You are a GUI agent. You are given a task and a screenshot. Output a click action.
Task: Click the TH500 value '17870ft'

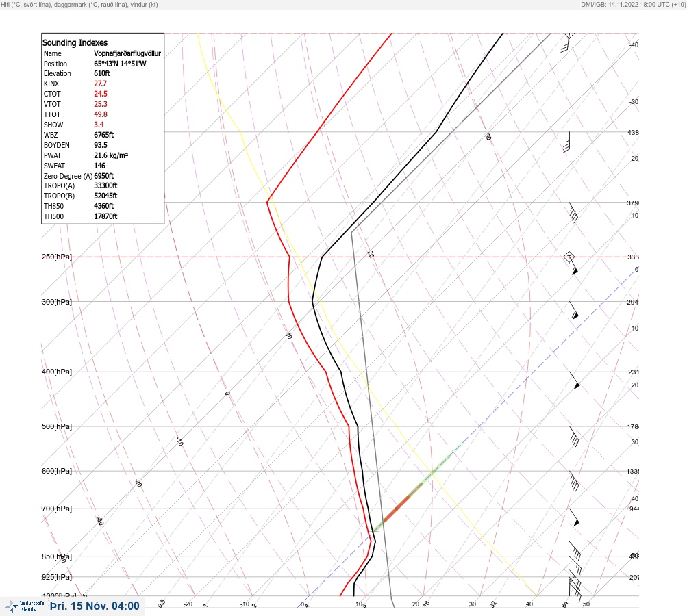[105, 216]
